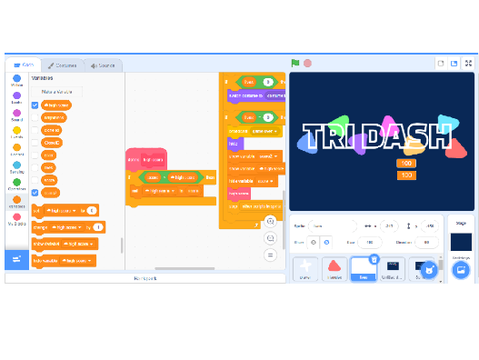
Task: Uncheck the high score cloud variable checkbox
Action: click(x=35, y=105)
